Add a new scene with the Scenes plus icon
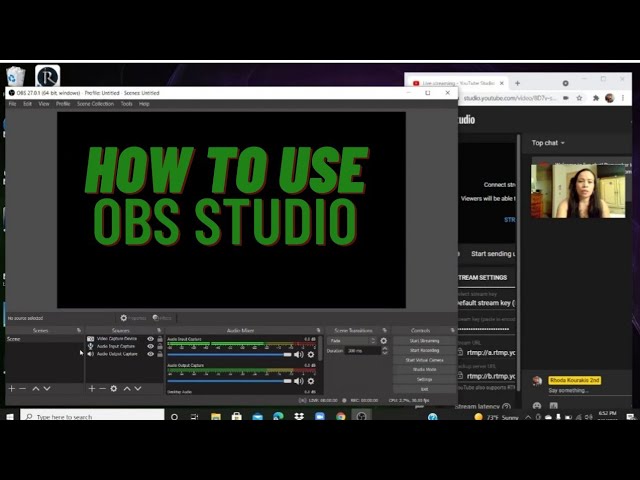640x480 pixels. 11,389
